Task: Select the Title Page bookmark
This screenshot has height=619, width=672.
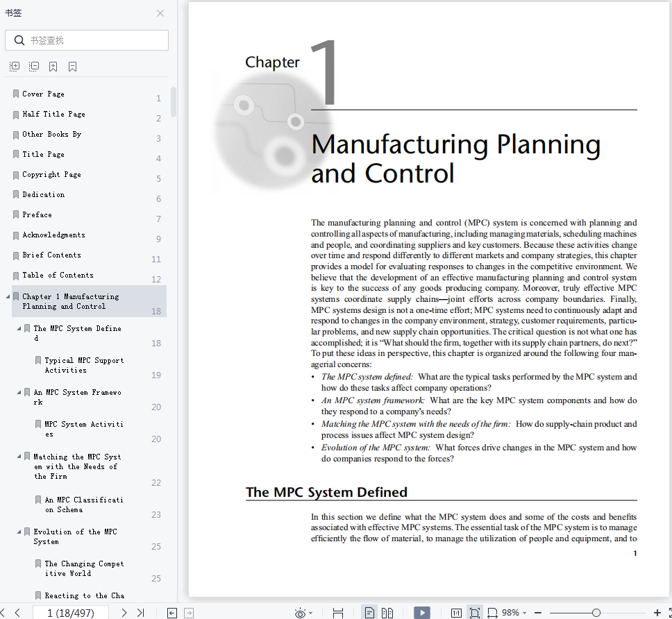Action: (x=43, y=154)
